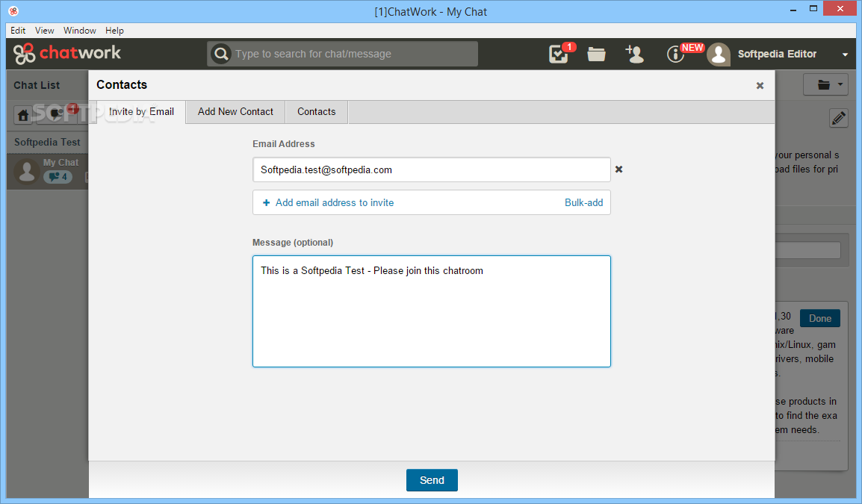Click the add contact person icon

click(634, 54)
